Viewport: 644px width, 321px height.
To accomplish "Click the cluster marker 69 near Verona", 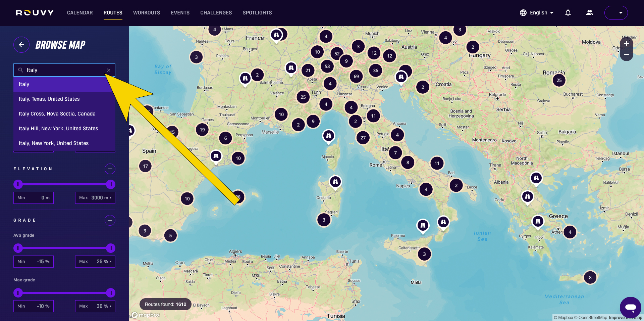I will pos(356,77).
